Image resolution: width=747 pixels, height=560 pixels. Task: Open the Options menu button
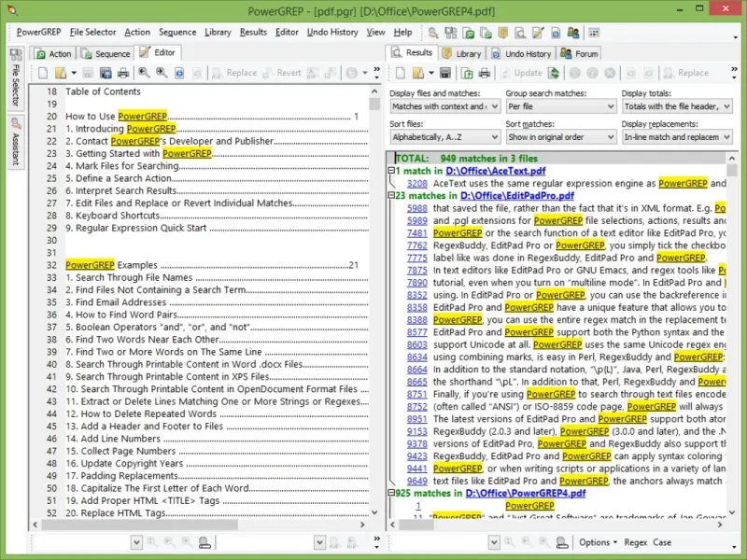click(x=598, y=542)
